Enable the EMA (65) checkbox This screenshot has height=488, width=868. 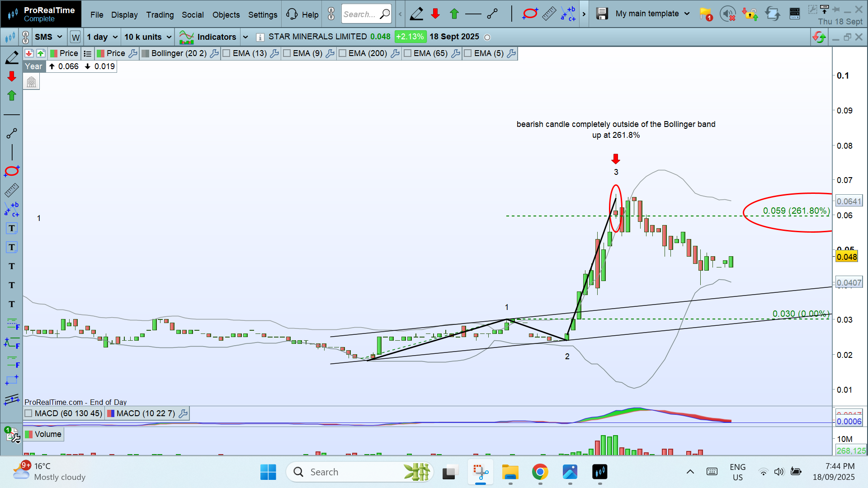[407, 53]
